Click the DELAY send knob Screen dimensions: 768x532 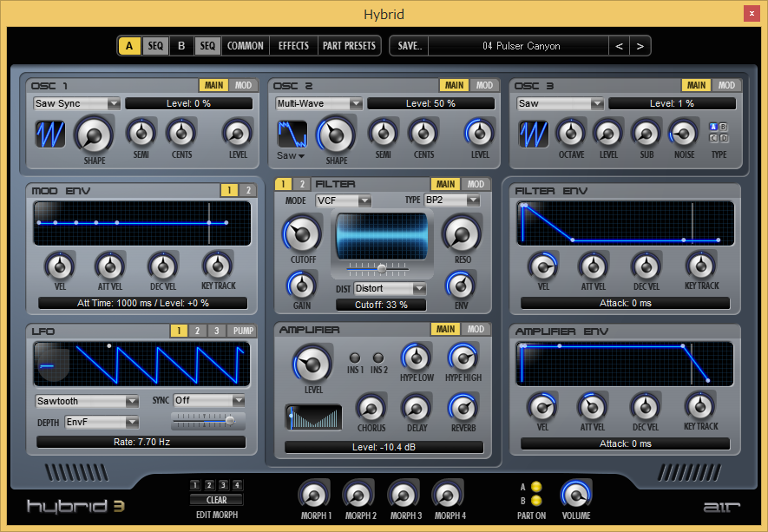[x=417, y=408]
